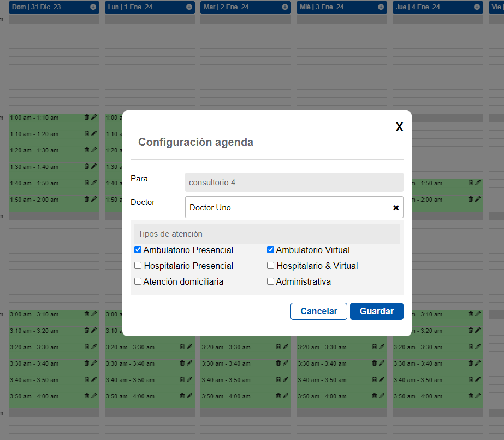Add a slot on Lun 1 Ene column header

[188, 7]
